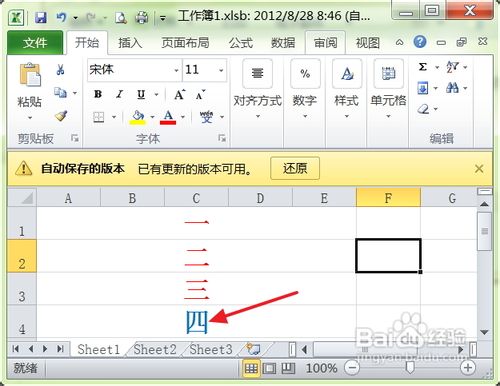Switch to the 视图 View tab
Image resolution: width=500 pixels, height=386 pixels.
[x=368, y=43]
